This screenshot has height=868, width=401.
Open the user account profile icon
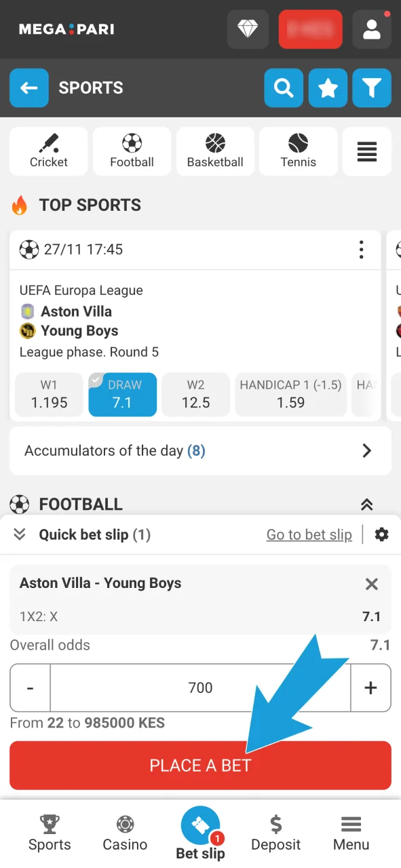(372, 29)
